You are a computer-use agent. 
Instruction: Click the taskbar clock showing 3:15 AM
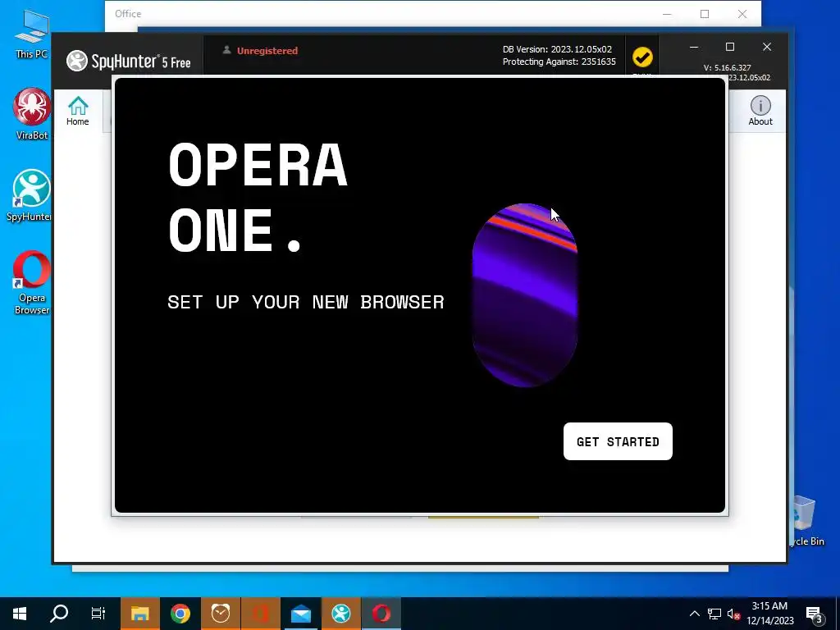point(769,614)
